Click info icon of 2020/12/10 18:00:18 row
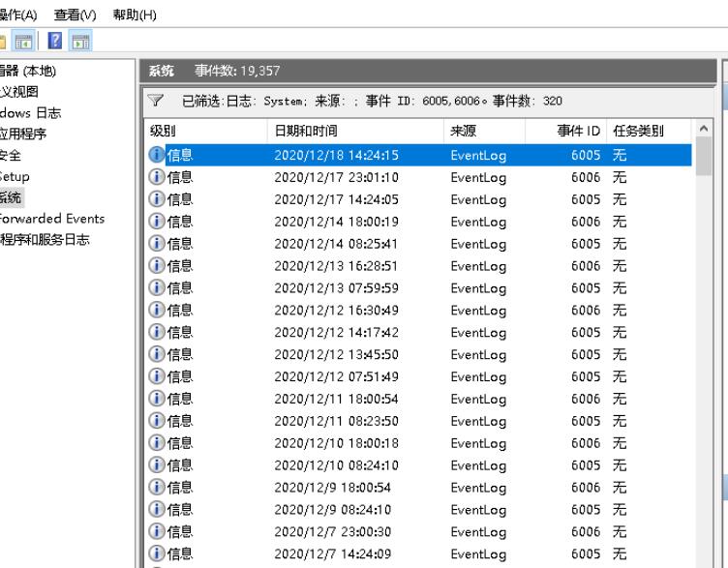This screenshot has width=728, height=568. 157,443
